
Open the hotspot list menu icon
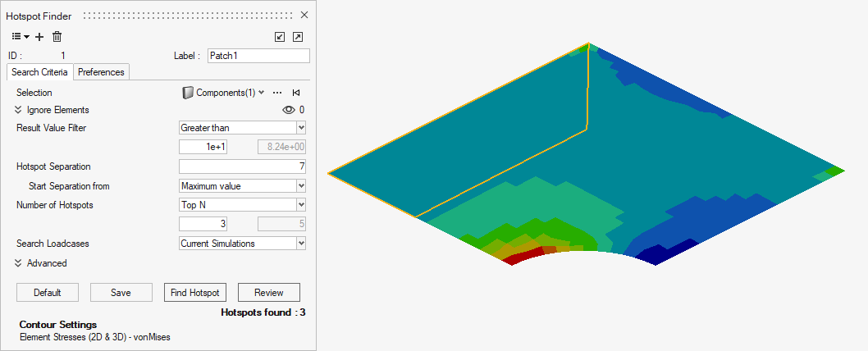coord(20,37)
